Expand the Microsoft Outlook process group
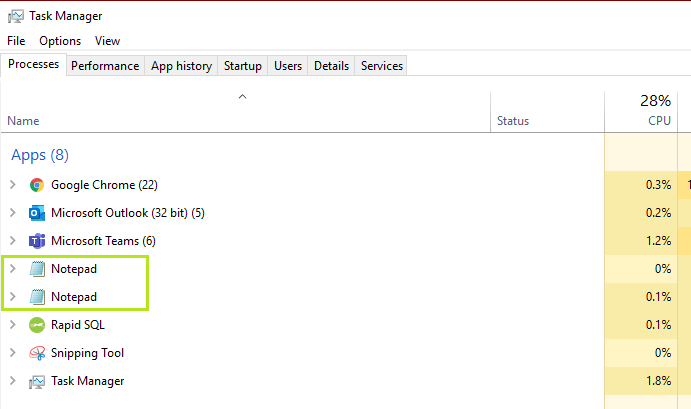The image size is (691, 409). [12, 213]
